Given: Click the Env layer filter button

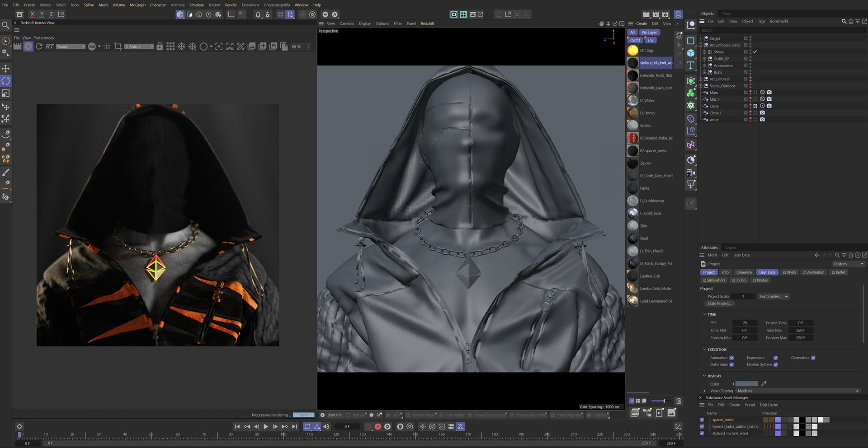Looking at the screenshot, I should click(650, 40).
